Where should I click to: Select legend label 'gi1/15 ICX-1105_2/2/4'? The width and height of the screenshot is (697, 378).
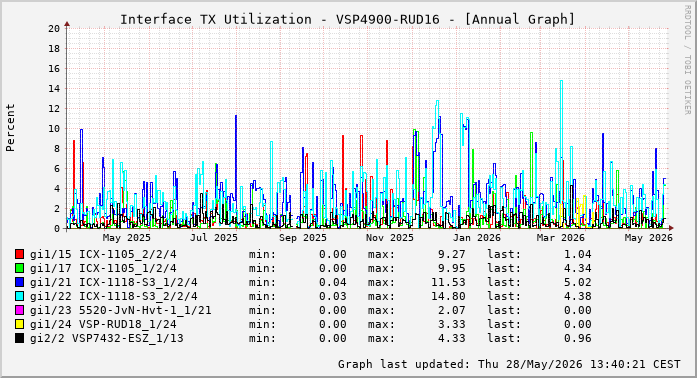(x=103, y=254)
